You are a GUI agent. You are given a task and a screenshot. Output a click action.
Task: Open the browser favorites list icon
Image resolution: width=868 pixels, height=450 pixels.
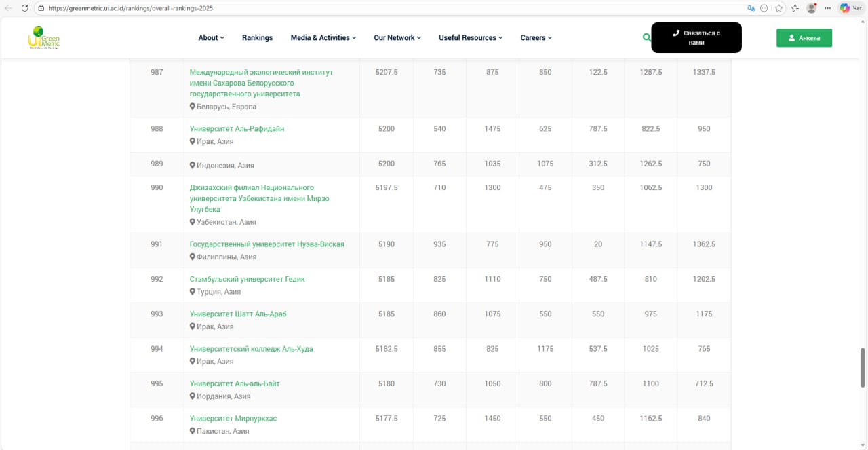pos(794,8)
